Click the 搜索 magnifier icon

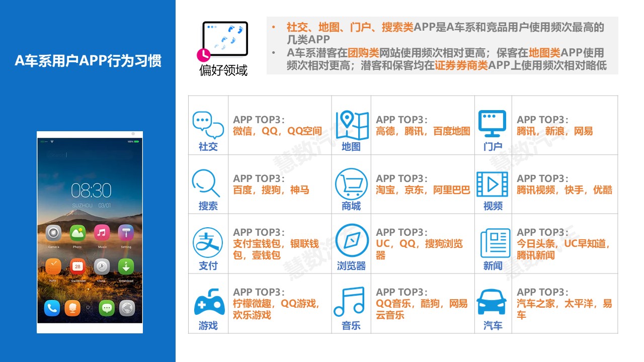pos(206,184)
